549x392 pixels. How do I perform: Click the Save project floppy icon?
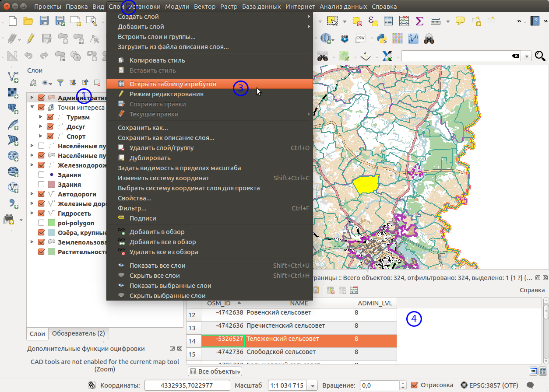point(44,21)
